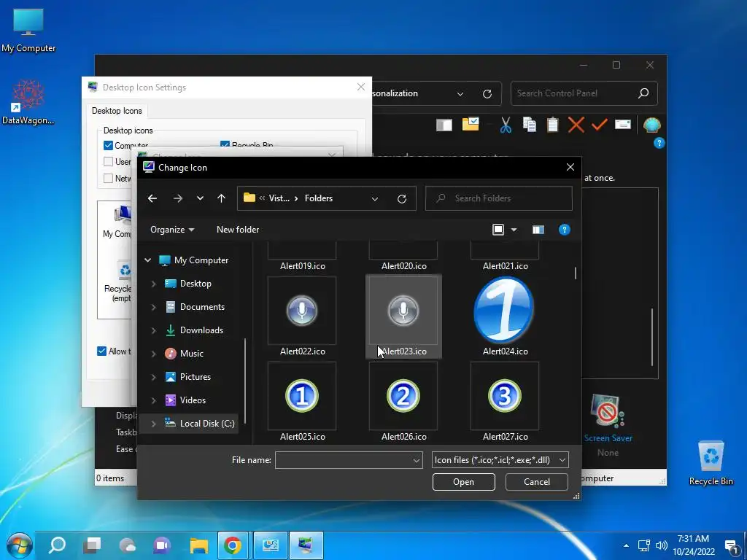Screen dimensions: 747x560
Task: Click the envelope icon in Control Panel toolbar
Action: coord(623,125)
